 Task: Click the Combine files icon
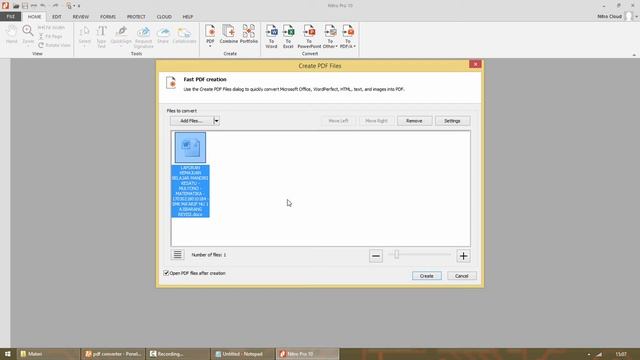pyautogui.click(x=229, y=34)
